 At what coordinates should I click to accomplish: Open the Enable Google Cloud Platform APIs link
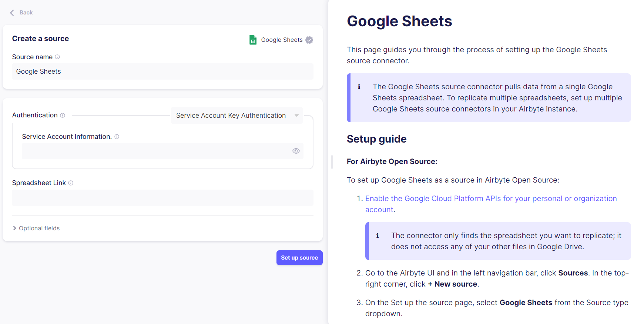pos(491,199)
